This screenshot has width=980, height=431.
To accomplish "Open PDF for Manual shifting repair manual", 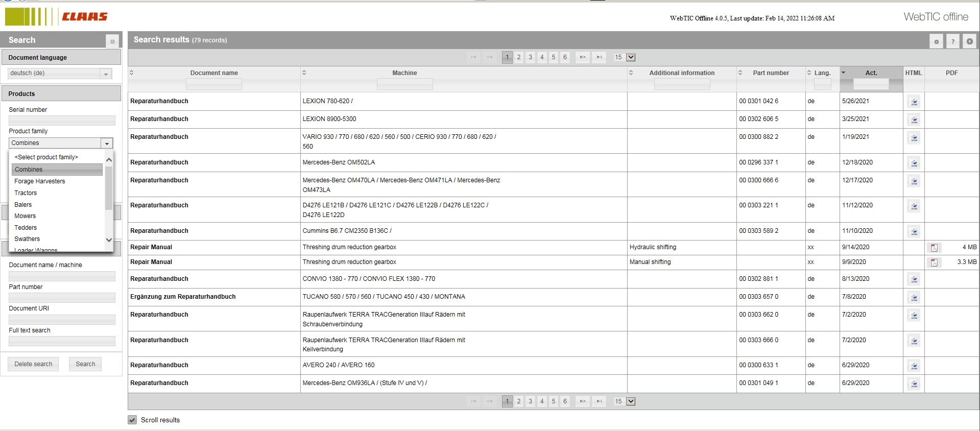I will coord(934,262).
